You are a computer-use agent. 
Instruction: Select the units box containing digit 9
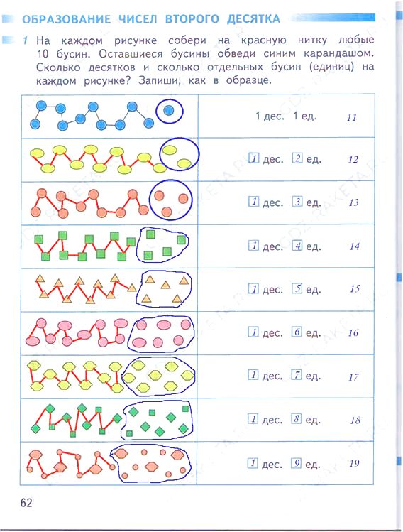(x=296, y=463)
